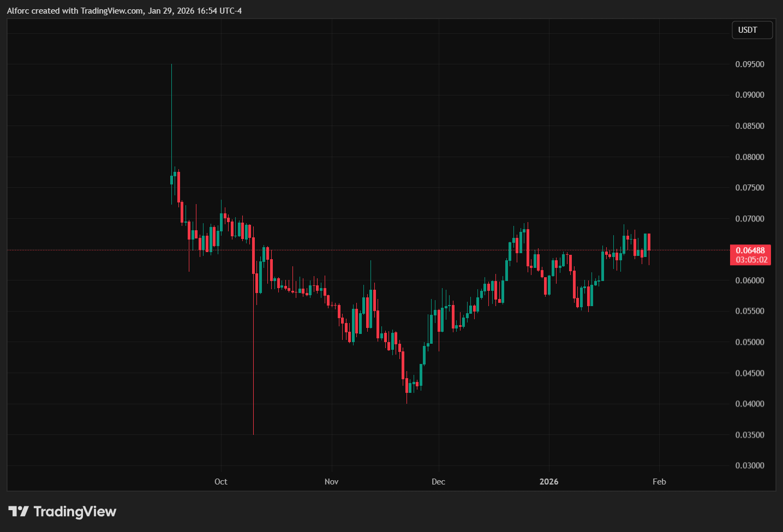Screen dimensions: 783x532
Task: Click the current price label 0.06488
Action: pos(750,250)
